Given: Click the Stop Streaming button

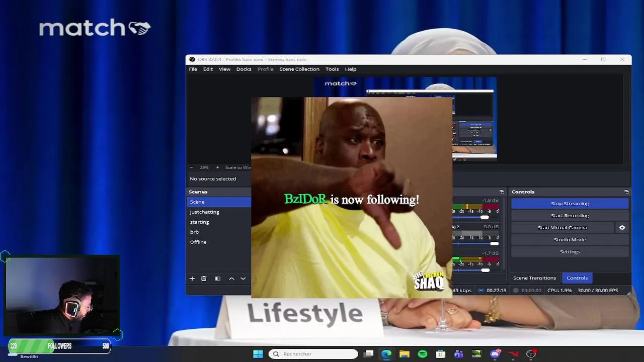Looking at the screenshot, I should coord(570,204).
